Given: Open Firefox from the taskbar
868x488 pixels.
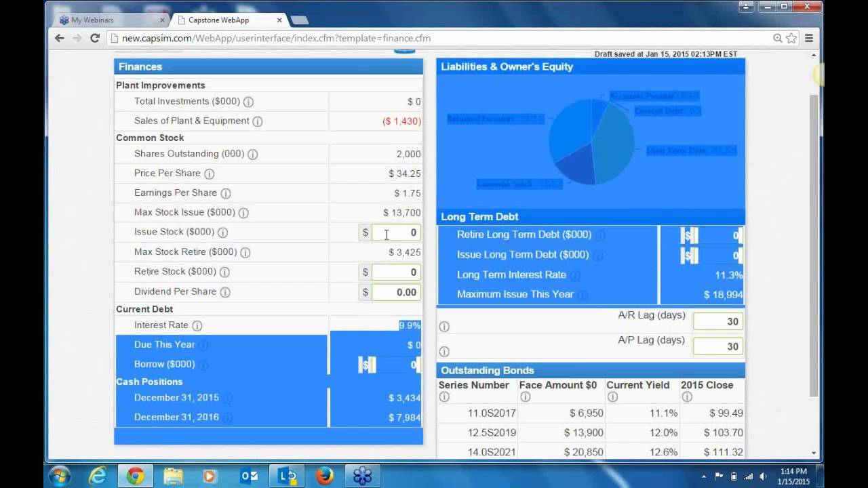Looking at the screenshot, I should 325,476.
